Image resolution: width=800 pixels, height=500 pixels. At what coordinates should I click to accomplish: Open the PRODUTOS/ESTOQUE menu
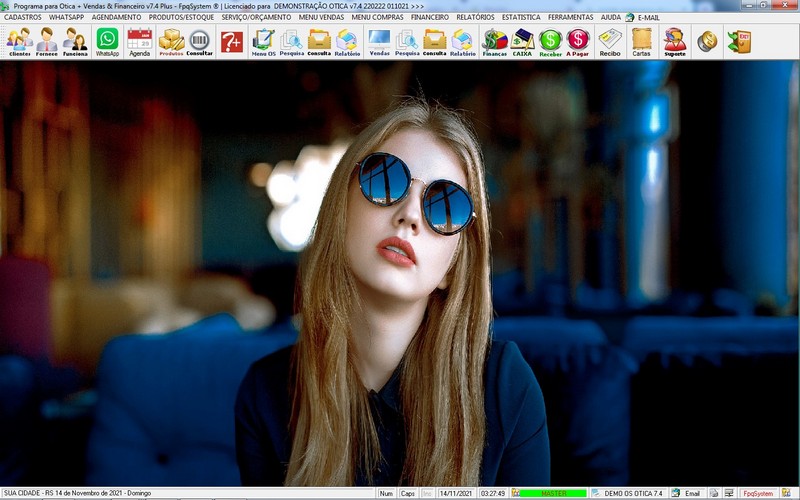coord(181,17)
